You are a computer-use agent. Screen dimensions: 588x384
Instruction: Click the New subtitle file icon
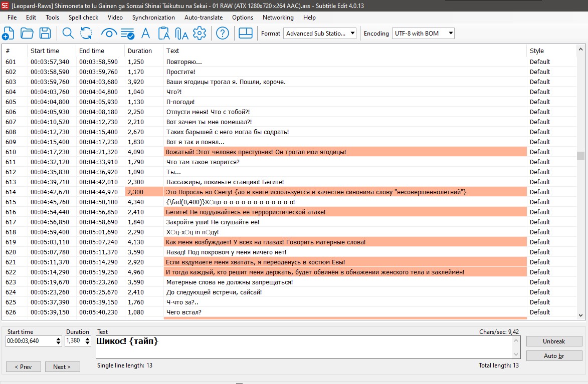pyautogui.click(x=8, y=34)
